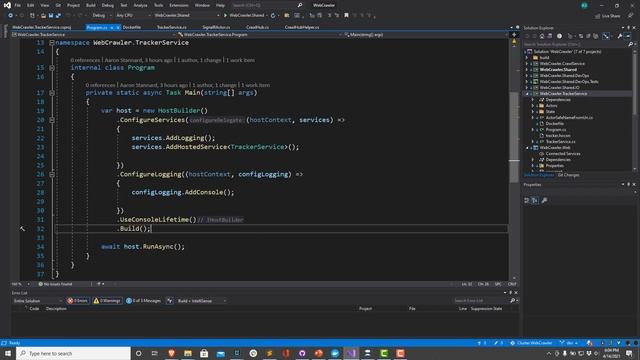Image resolution: width=640 pixels, height=360 pixels.
Task: Open the Build menu
Action: pyautogui.click(x=91, y=5)
